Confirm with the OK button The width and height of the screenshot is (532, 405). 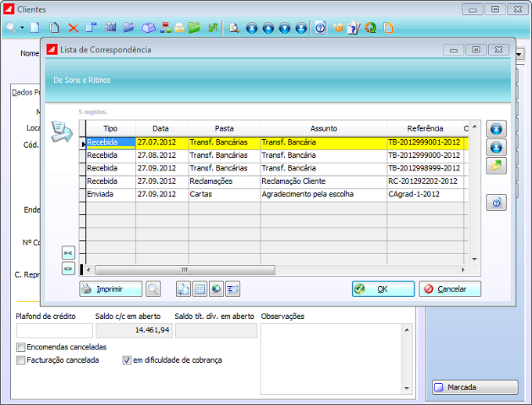click(x=383, y=289)
